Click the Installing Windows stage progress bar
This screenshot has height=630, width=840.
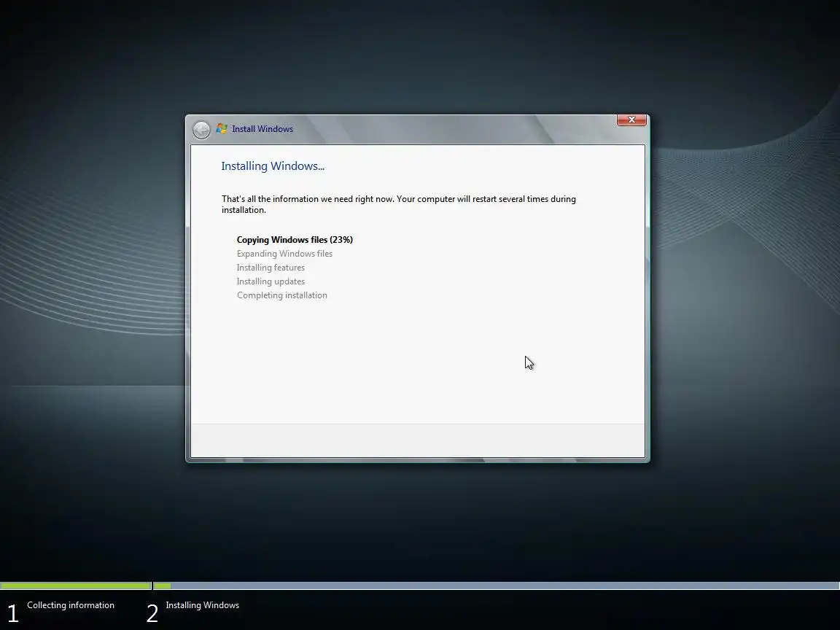(x=496, y=586)
